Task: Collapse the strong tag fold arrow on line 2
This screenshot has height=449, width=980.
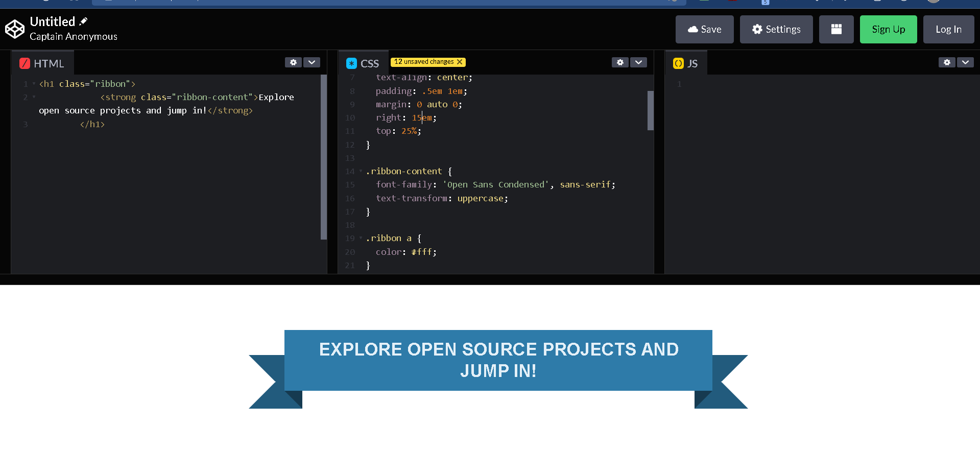Action: click(x=34, y=97)
